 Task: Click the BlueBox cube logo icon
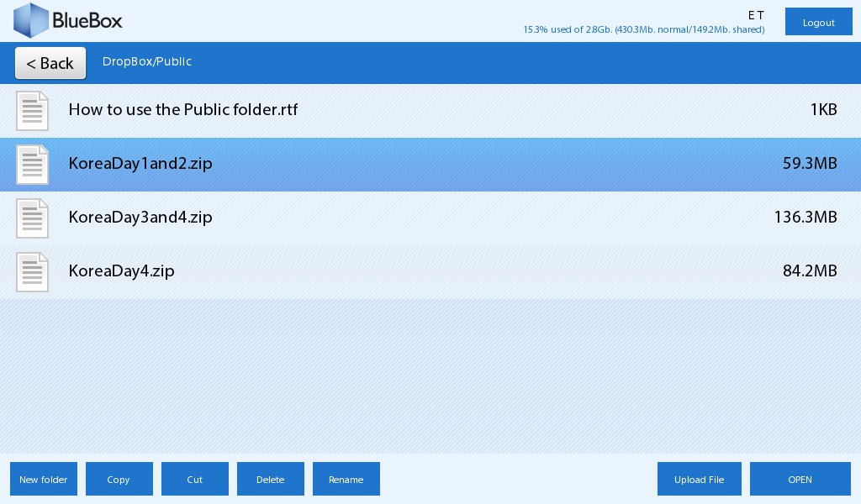tap(32, 21)
